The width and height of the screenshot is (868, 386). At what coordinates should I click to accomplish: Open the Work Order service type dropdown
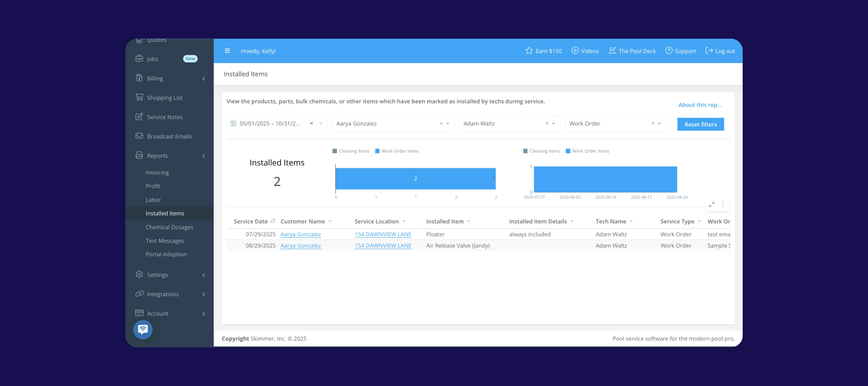click(659, 124)
